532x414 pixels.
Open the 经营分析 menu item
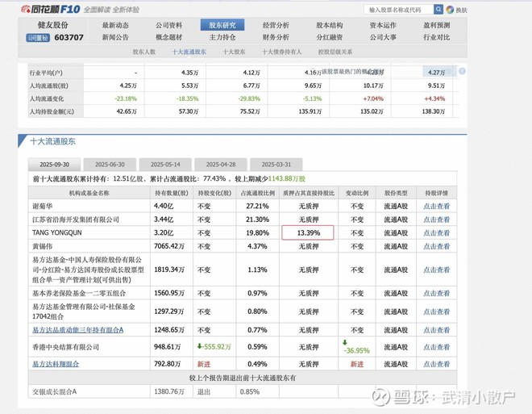tap(276, 25)
